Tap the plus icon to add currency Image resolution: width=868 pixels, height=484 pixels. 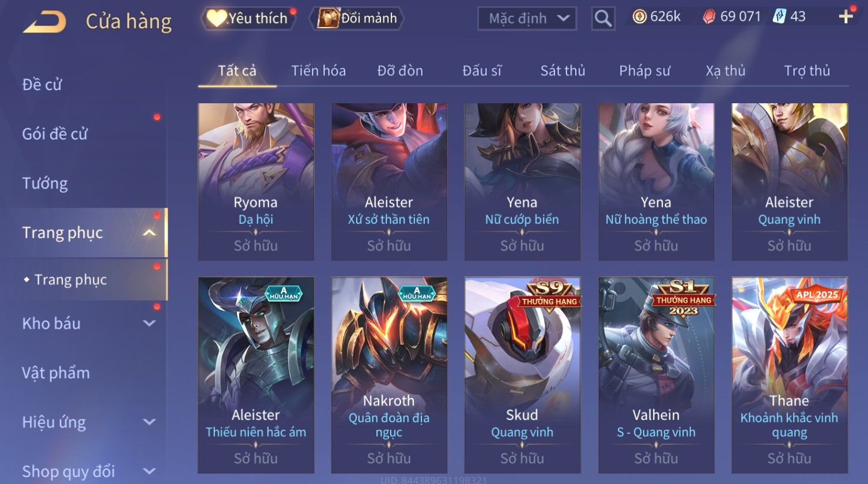pyautogui.click(x=846, y=17)
